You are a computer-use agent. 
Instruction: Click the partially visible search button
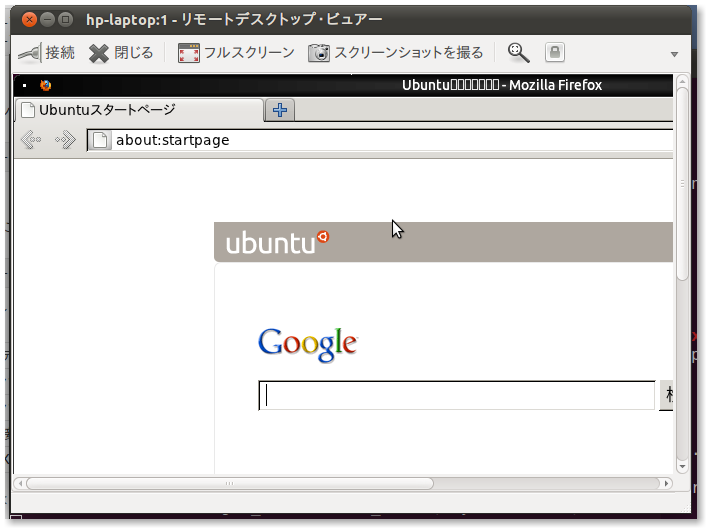(x=666, y=395)
